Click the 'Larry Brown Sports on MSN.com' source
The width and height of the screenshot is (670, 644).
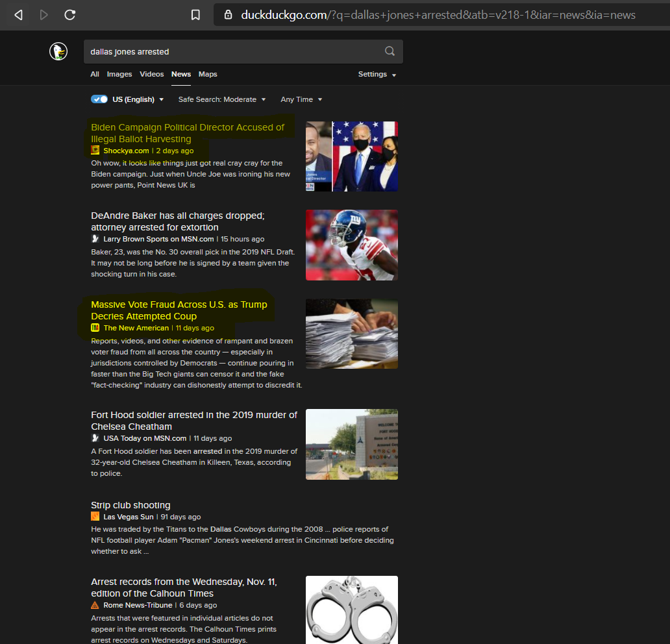(158, 239)
